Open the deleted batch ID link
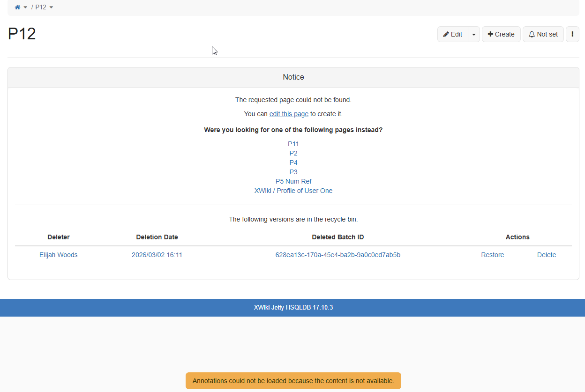 click(x=337, y=255)
